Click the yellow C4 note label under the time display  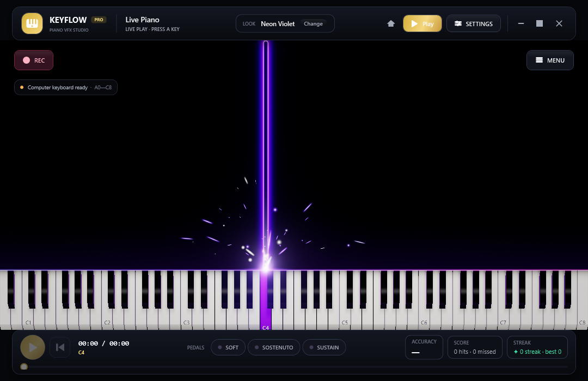coord(81,353)
